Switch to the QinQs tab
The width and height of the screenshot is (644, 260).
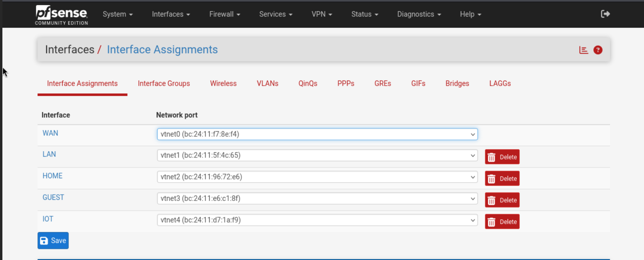308,84
